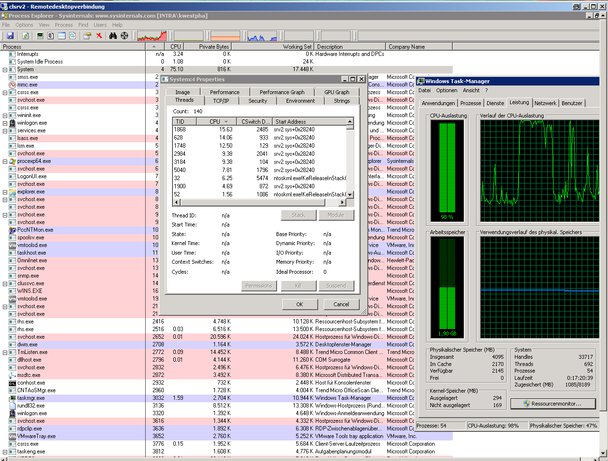This screenshot has height=461, width=608.
Task: Open the red CPU usage mini graph in toolbar
Action: (152, 36)
